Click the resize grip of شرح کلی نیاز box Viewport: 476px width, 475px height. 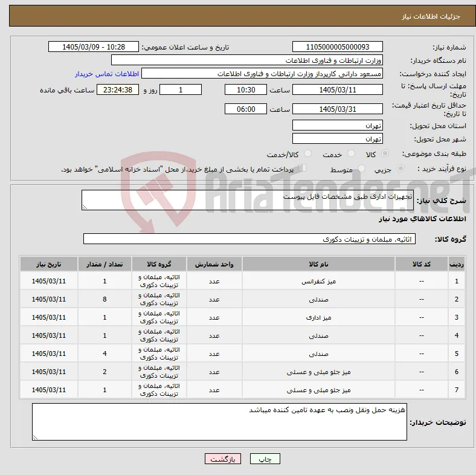coord(85,207)
